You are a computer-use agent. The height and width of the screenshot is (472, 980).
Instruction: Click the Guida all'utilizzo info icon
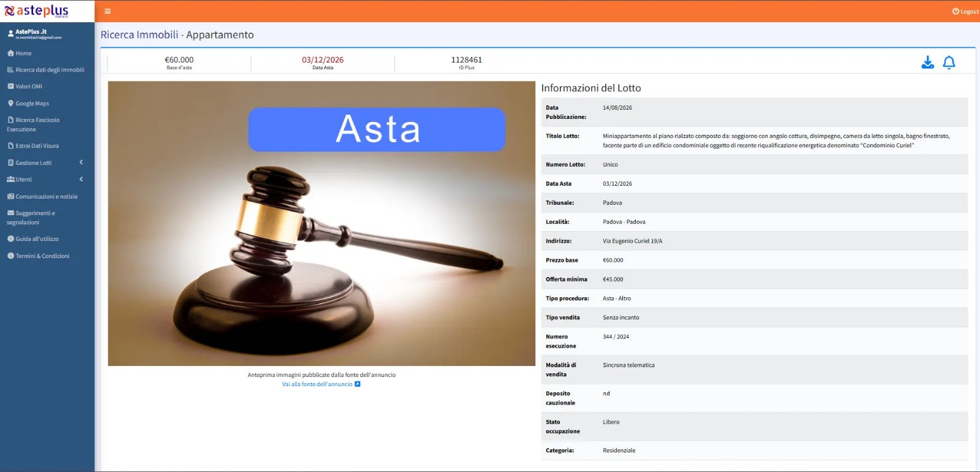tap(10, 239)
